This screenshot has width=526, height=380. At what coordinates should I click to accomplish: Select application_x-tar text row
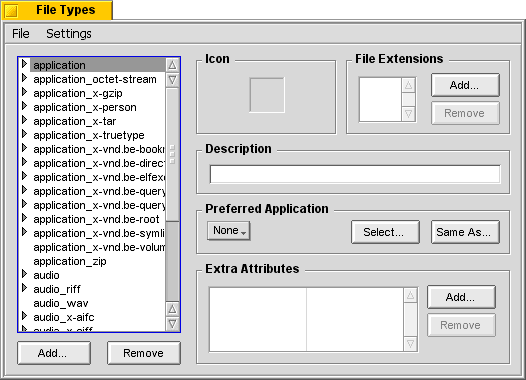[x=74, y=121]
